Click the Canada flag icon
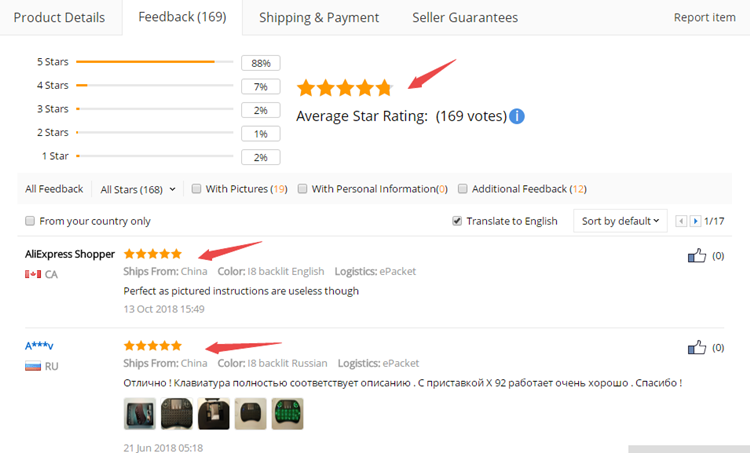This screenshot has width=750, height=453. (x=32, y=274)
